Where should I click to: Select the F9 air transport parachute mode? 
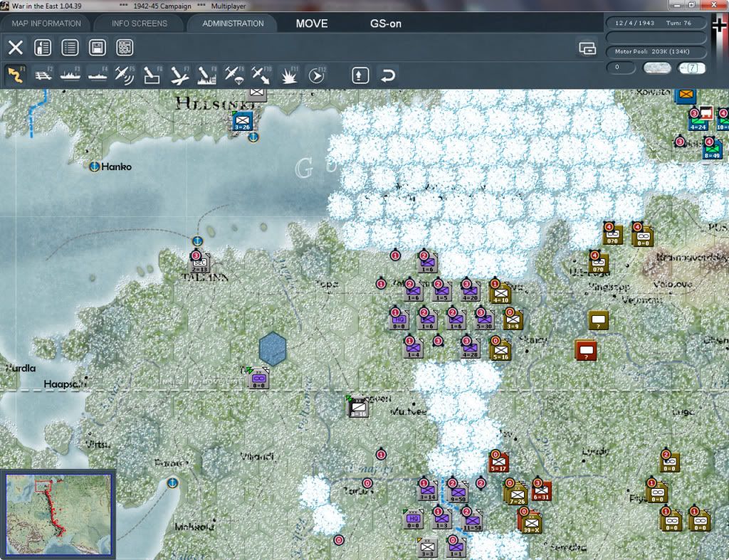pyautogui.click(x=234, y=75)
